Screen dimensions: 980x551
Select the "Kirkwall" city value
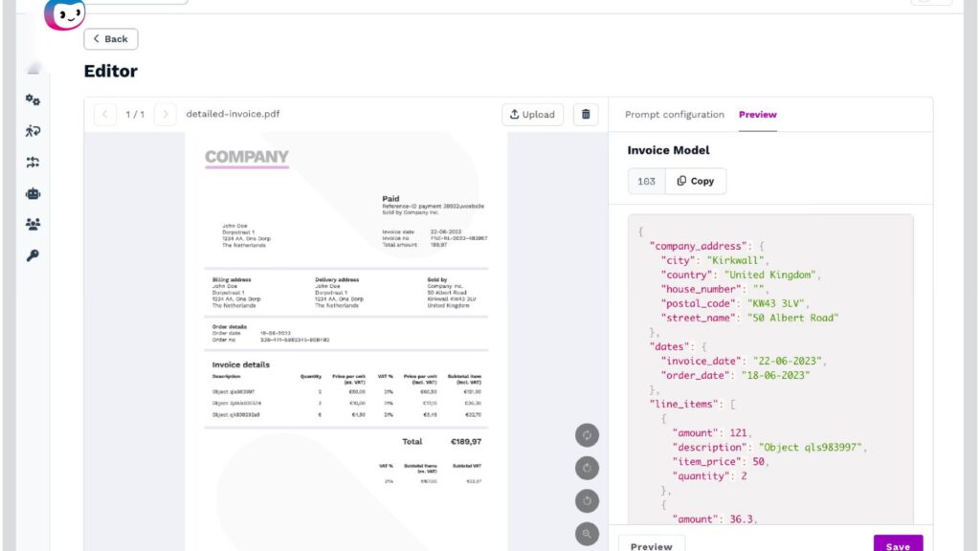coord(735,260)
